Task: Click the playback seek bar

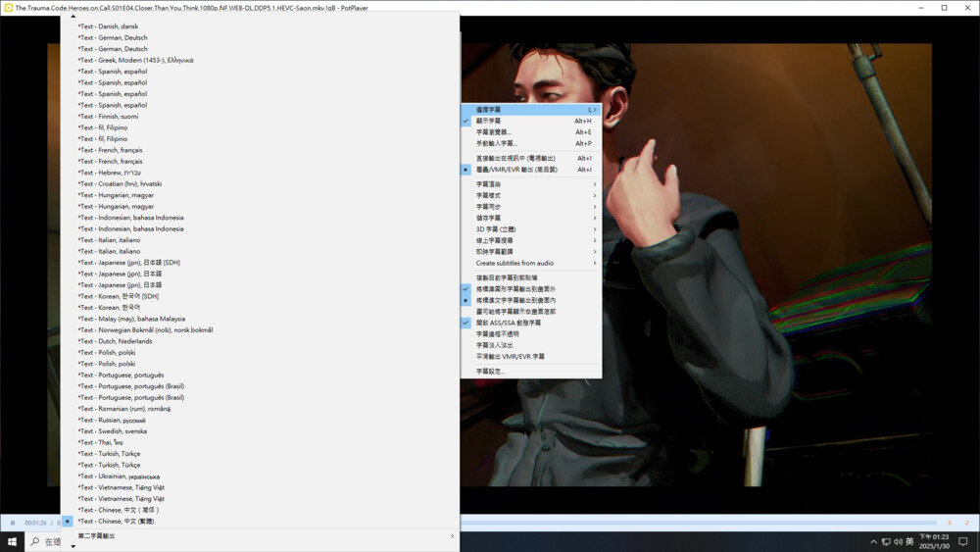Action: pyautogui.click(x=686, y=523)
